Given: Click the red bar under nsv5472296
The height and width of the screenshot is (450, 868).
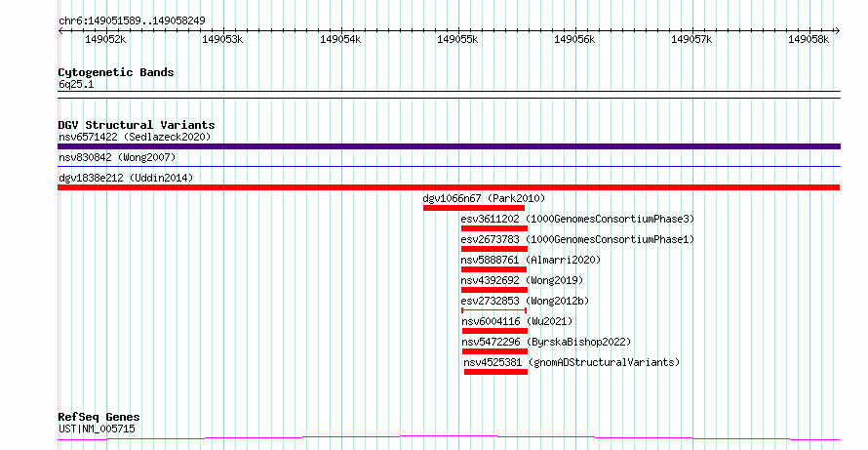Looking at the screenshot, I should 494,351.
